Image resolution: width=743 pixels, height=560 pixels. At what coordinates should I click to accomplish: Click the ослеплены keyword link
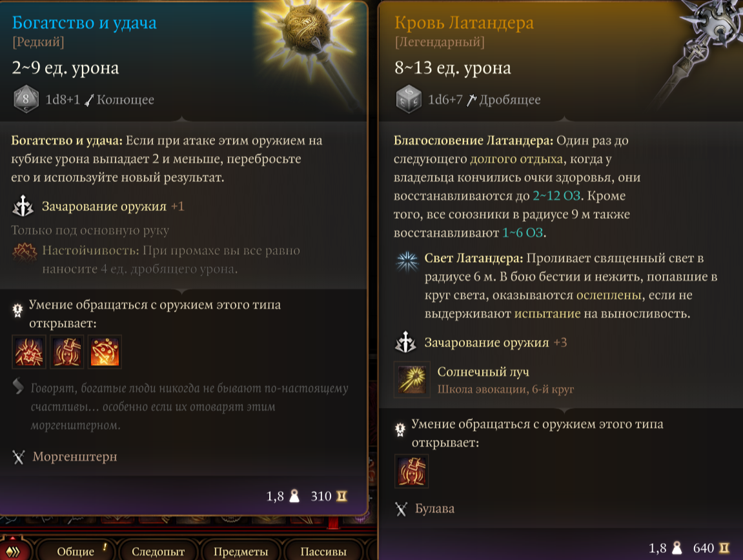pyautogui.click(x=609, y=295)
